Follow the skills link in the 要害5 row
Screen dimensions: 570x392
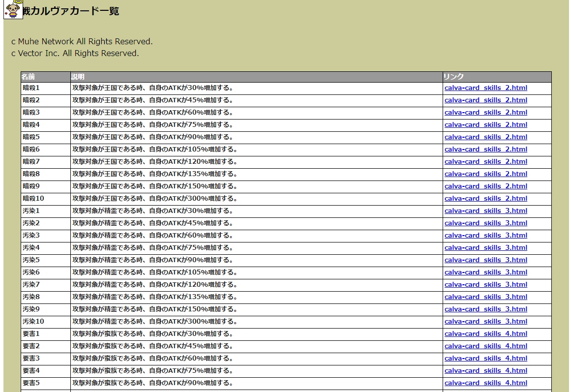coord(485,383)
